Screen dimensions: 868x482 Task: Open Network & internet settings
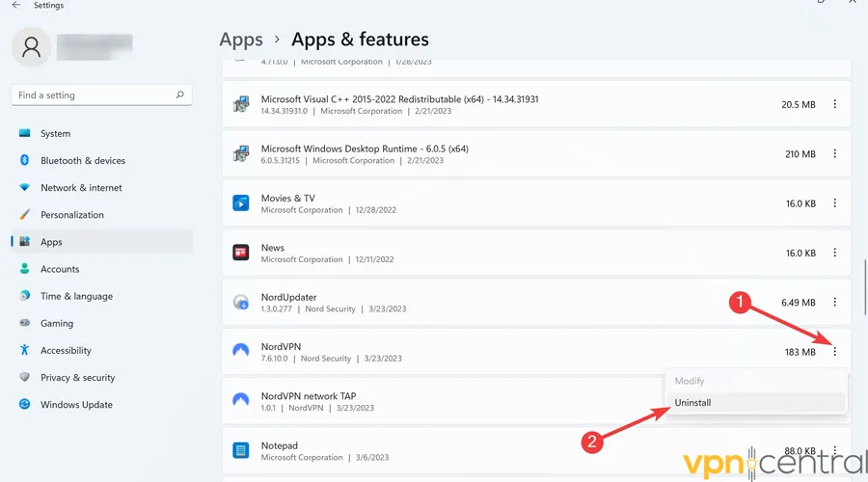click(102, 188)
